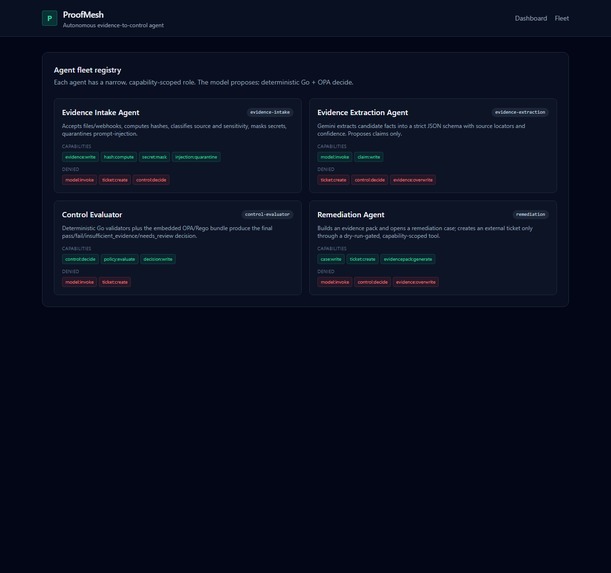Click CAPABILITIES label in Control Evaluator card
The height and width of the screenshot is (573, 611).
point(76,249)
